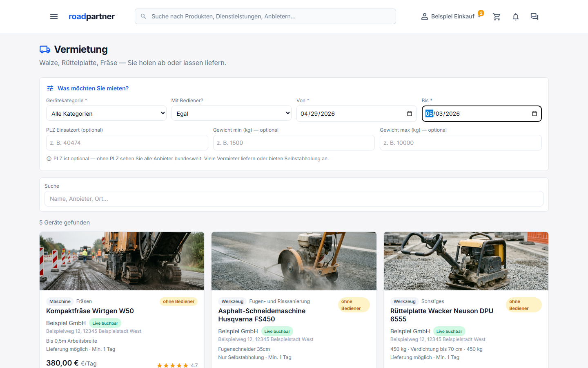
Task: Open the Beispiel Einkauf account menu
Action: point(452,16)
